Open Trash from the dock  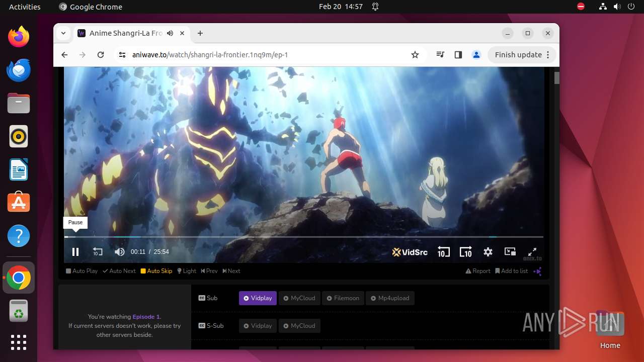[19, 311]
